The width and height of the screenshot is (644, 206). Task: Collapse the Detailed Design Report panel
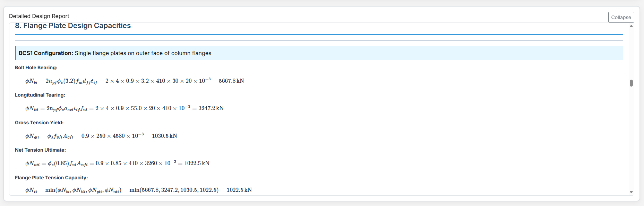[621, 17]
